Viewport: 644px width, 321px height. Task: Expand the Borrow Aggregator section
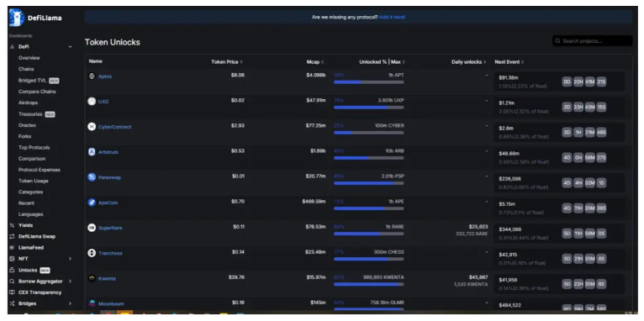click(x=71, y=282)
